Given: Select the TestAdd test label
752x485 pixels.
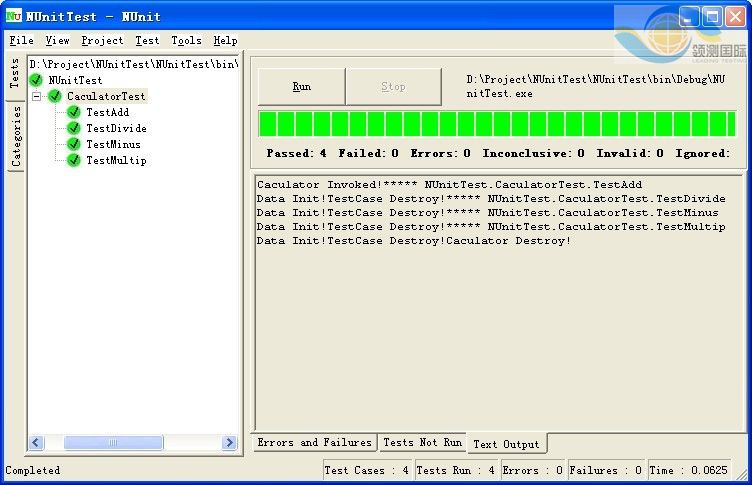Looking at the screenshot, I should [x=108, y=112].
